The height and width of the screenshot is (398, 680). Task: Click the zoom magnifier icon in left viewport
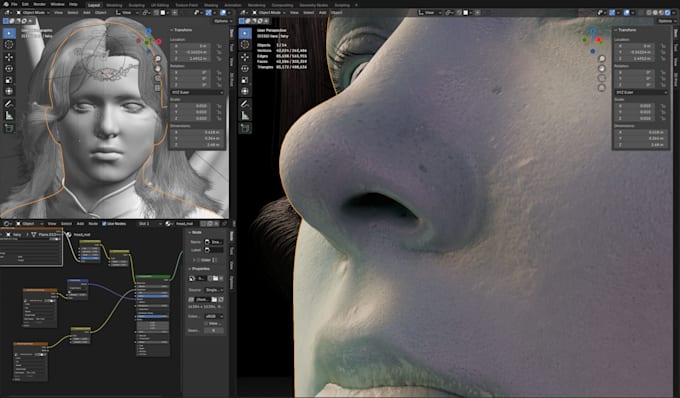pos(158,59)
